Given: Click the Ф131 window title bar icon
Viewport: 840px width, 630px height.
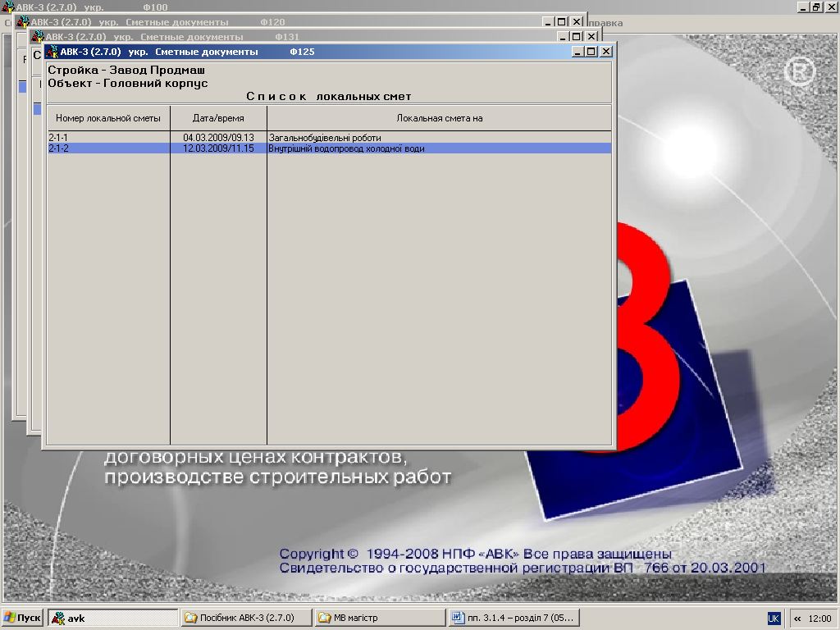Looking at the screenshot, I should pyautogui.click(x=37, y=36).
